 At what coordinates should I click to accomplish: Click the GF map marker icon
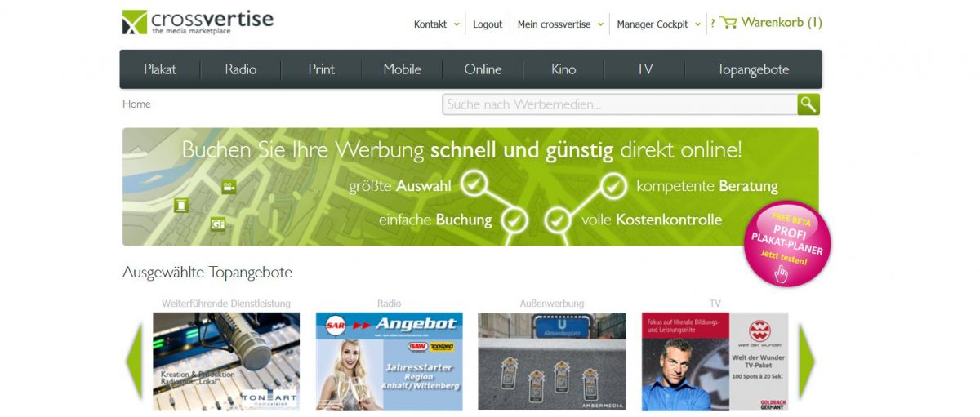point(217,223)
